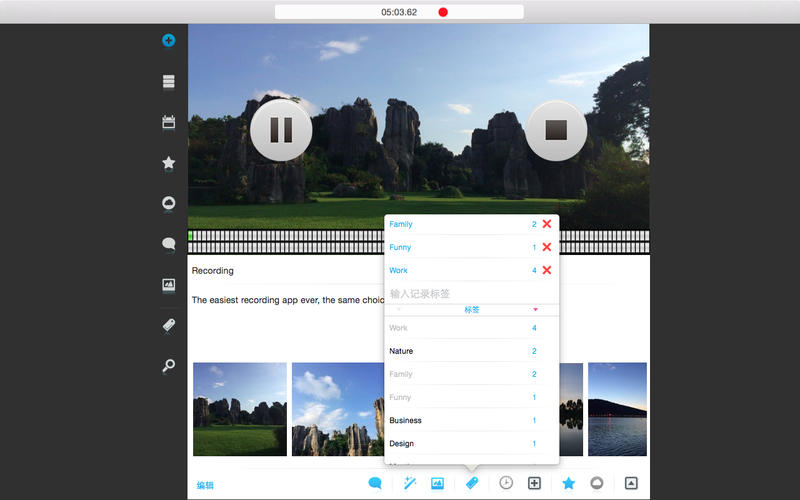Click the blue star favorite icon
Image resolution: width=800 pixels, height=500 pixels.
(568, 483)
